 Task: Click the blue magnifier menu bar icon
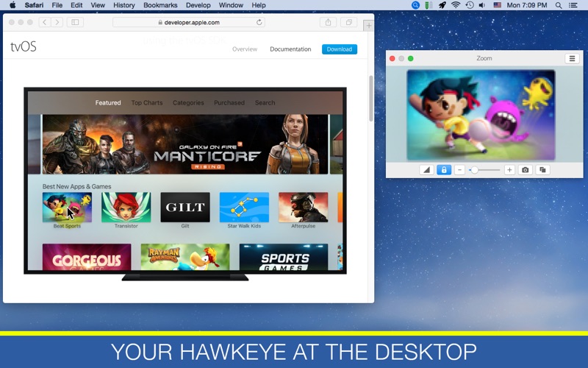point(415,5)
